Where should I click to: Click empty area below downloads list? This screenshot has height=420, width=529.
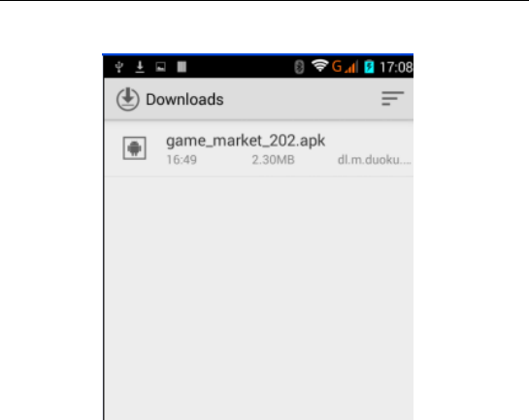click(x=259, y=297)
